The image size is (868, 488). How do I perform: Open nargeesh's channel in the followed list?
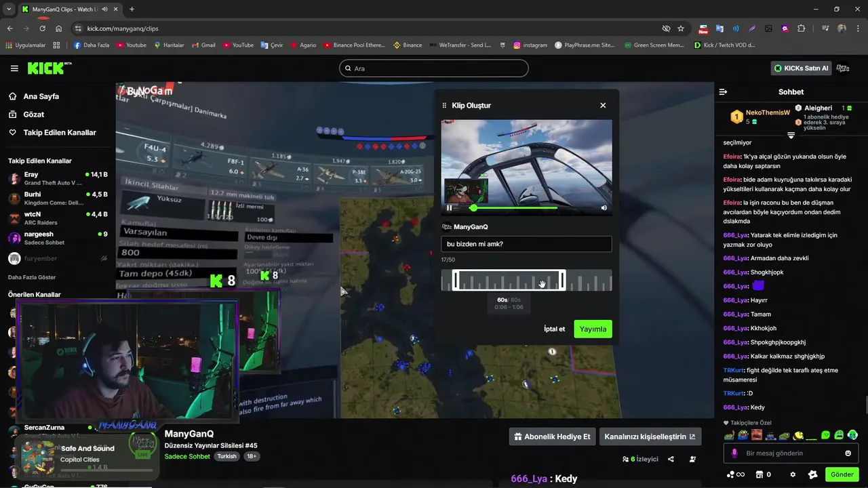[x=58, y=238]
